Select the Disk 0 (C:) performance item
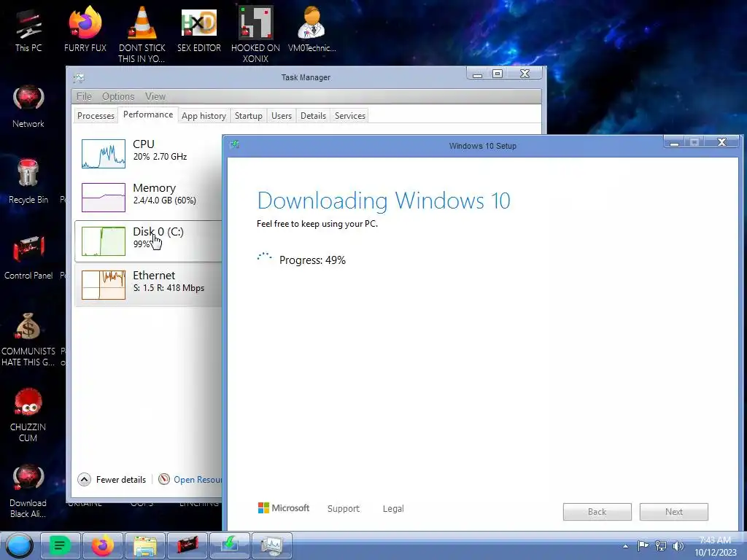 coord(149,241)
